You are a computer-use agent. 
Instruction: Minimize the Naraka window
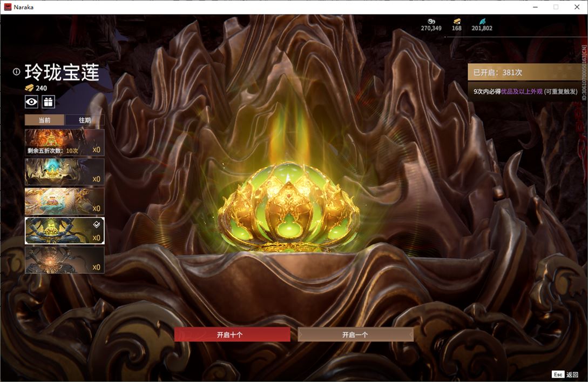point(535,7)
